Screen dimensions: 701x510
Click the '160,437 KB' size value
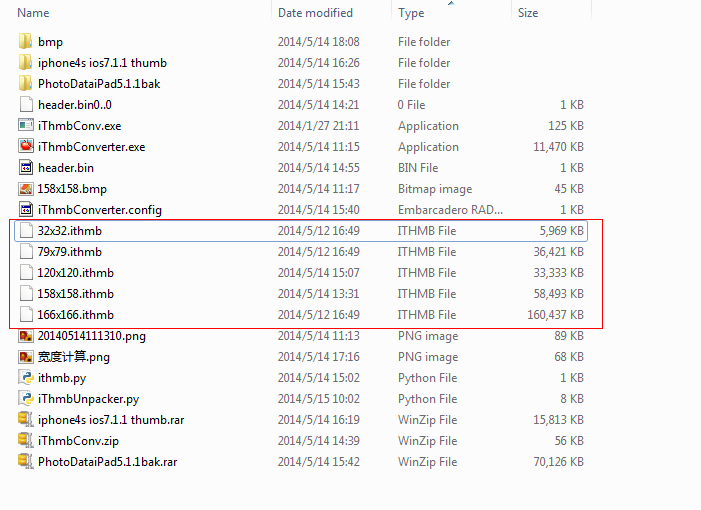(555, 315)
